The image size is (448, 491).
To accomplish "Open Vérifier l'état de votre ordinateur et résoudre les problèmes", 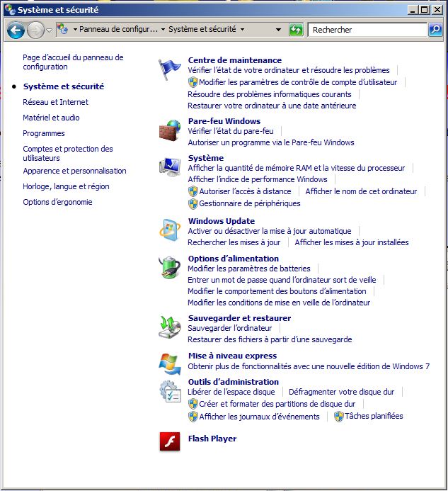I will tap(289, 70).
